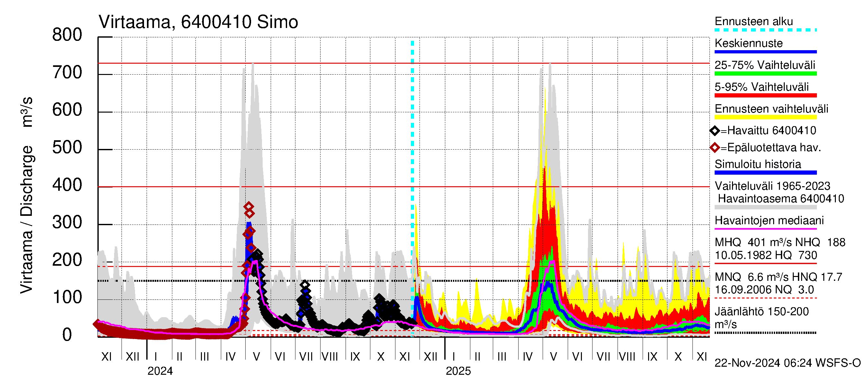The width and height of the screenshot is (868, 386).
Task: Click the y-axis value 200
Action: (67, 260)
